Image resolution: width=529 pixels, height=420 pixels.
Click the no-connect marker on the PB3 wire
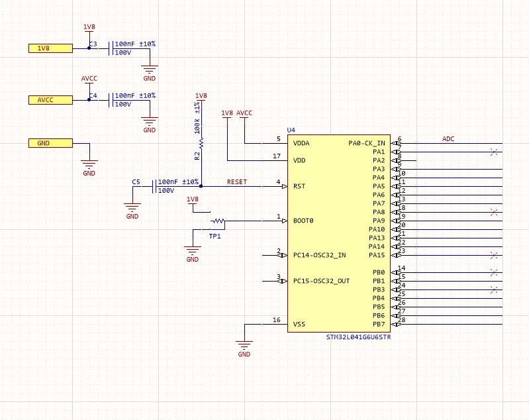(x=494, y=289)
